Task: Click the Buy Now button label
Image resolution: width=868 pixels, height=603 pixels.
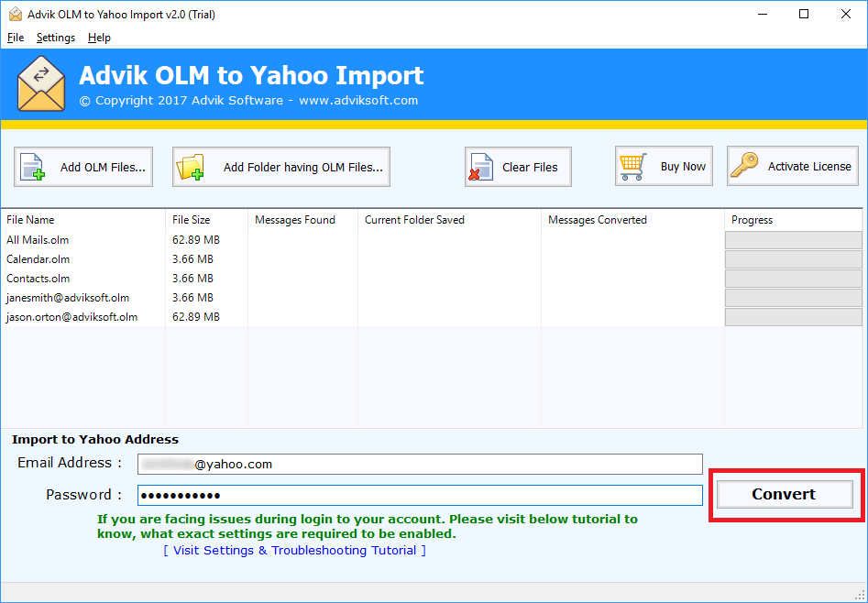Action: [683, 167]
